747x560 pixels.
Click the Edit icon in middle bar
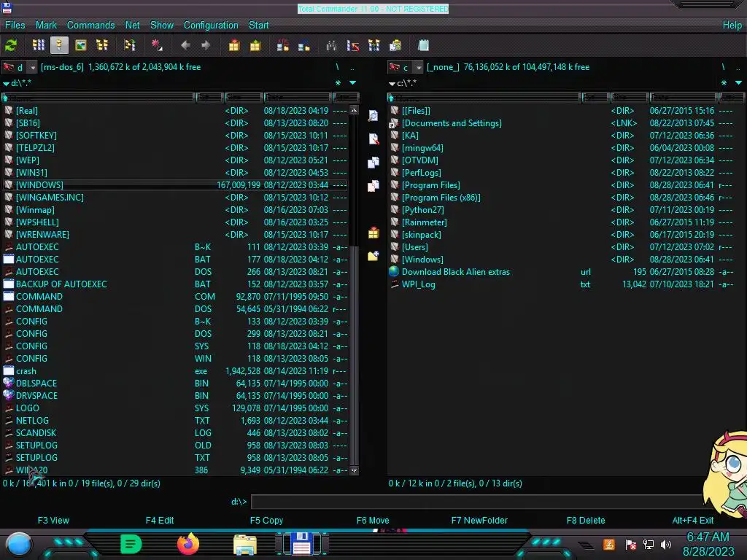point(373,139)
